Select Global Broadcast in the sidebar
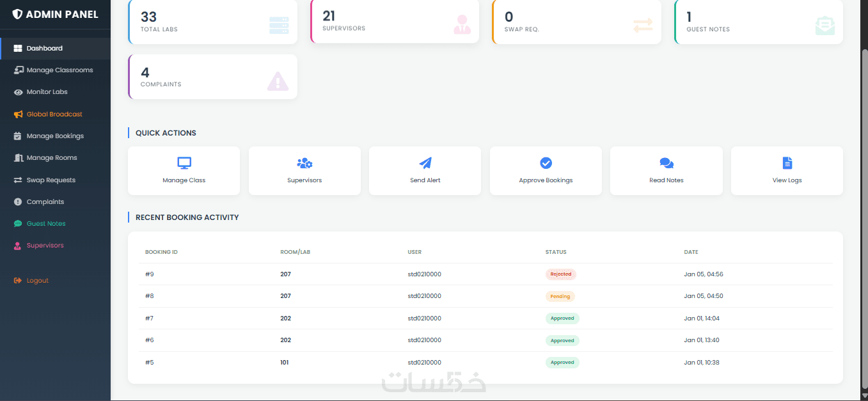The image size is (868, 401). click(56, 114)
